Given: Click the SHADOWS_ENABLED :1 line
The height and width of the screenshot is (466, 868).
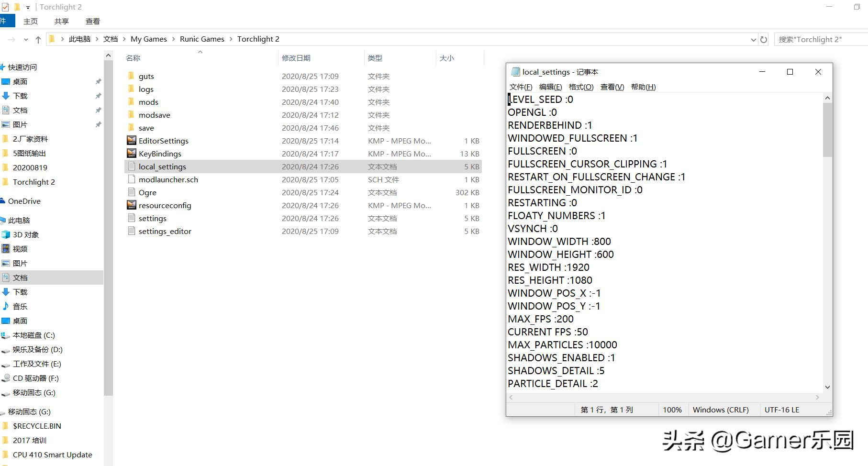Looking at the screenshot, I should [x=561, y=358].
